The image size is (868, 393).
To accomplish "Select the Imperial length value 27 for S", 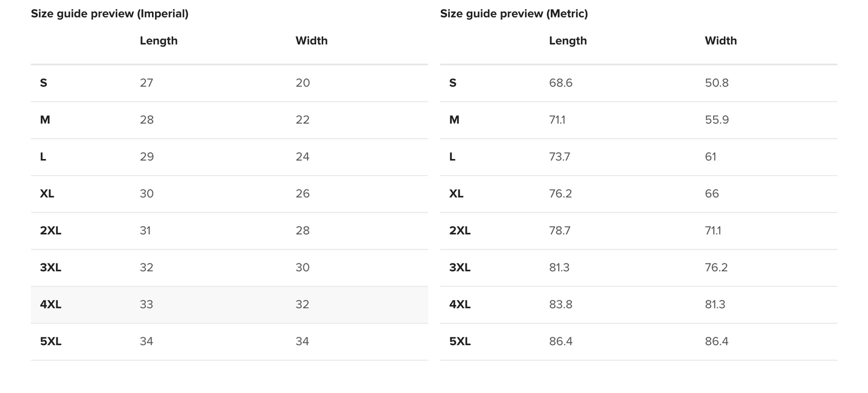I will (147, 83).
